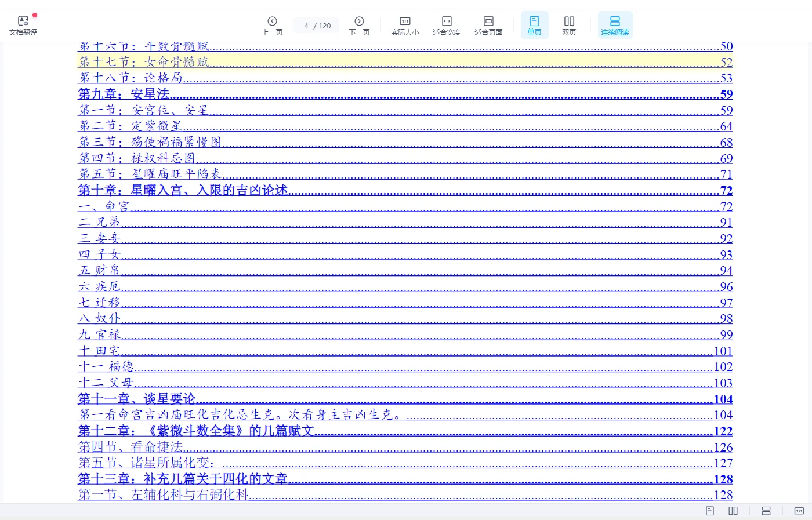Open the 文档翻译 document translate tool
Viewport: 812px width, 520px height.
(23, 26)
